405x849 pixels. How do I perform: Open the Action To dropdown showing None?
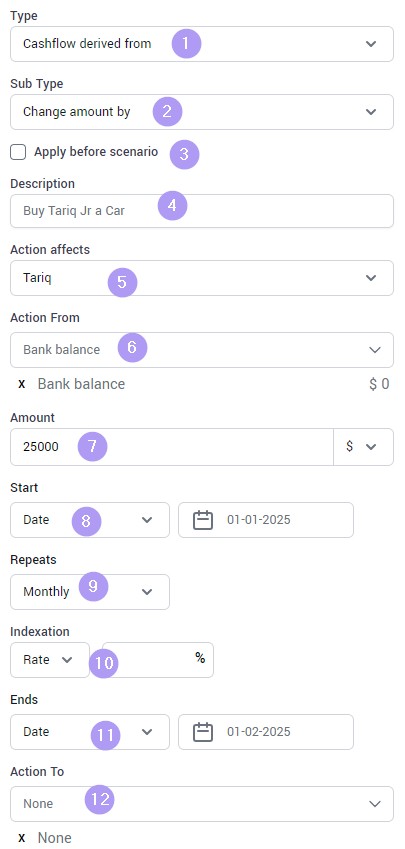pos(202,804)
